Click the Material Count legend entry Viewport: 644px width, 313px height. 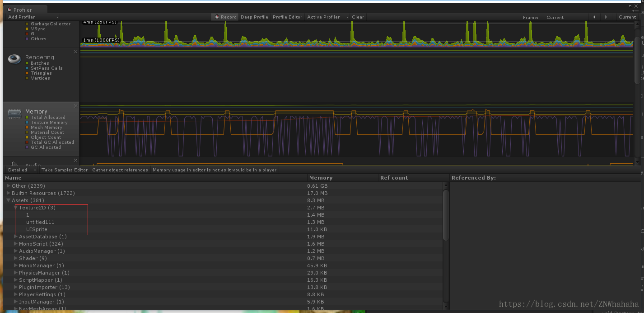[x=45, y=133]
